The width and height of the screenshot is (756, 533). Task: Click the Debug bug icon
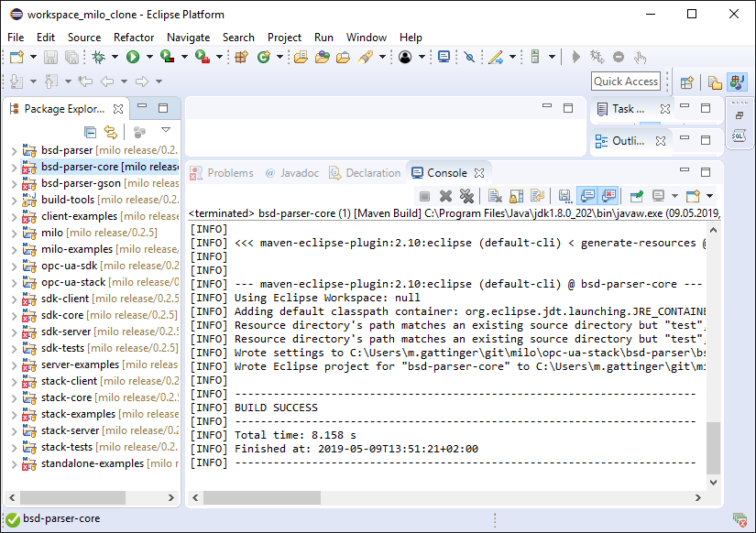tap(99, 57)
